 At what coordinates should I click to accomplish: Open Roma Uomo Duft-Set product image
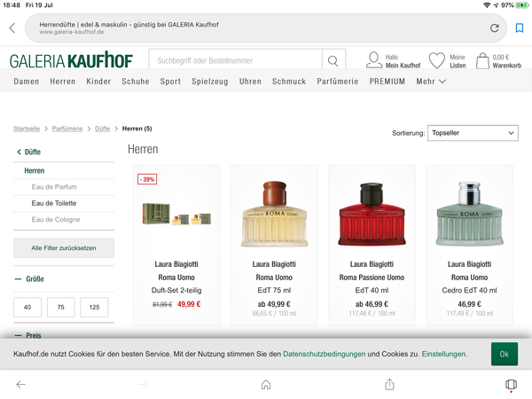[x=176, y=215]
